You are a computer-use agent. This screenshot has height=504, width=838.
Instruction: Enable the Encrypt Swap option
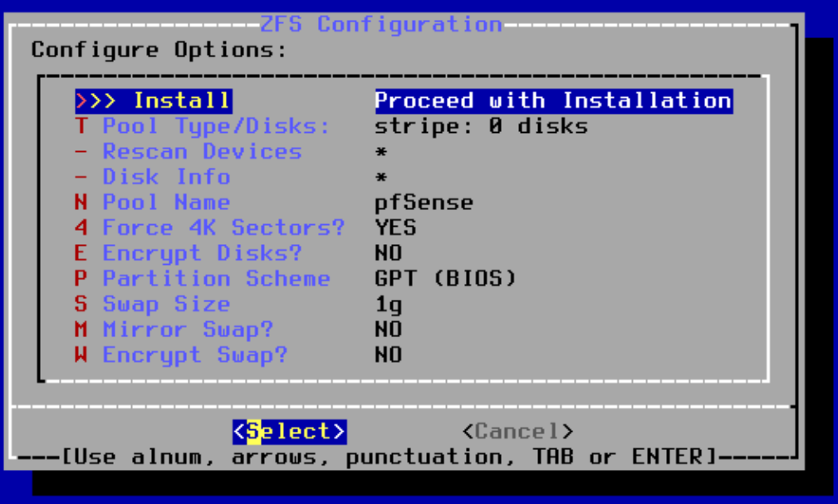coord(194,355)
